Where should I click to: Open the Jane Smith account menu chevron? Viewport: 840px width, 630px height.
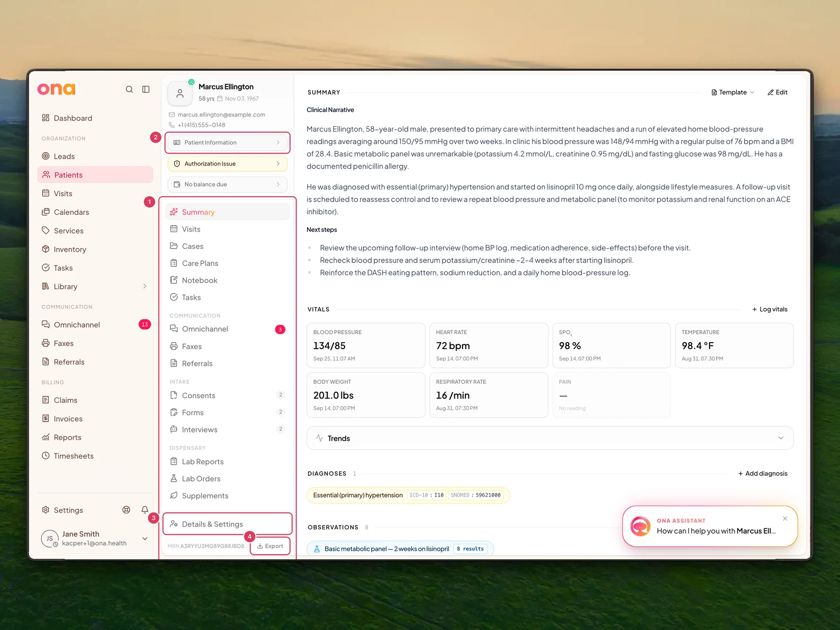pyautogui.click(x=145, y=538)
